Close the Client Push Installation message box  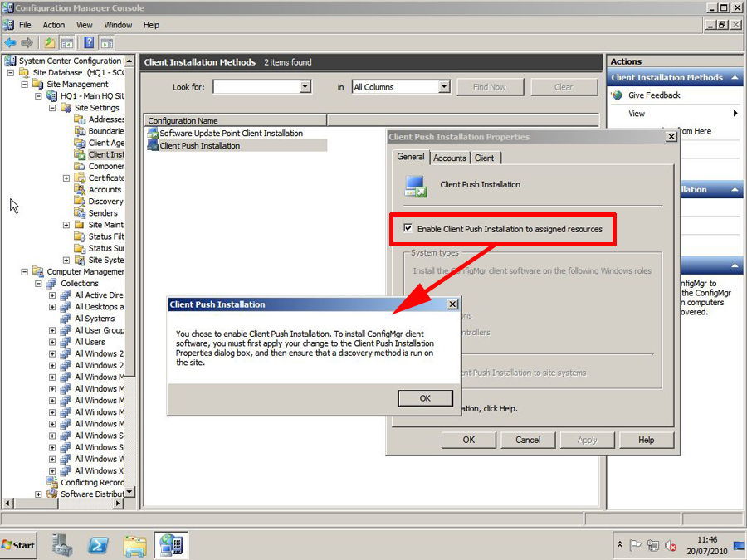[x=452, y=304]
